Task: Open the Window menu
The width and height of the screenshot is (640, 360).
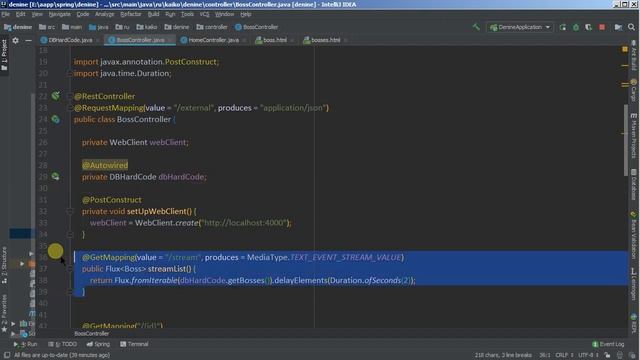Action: tap(224, 14)
